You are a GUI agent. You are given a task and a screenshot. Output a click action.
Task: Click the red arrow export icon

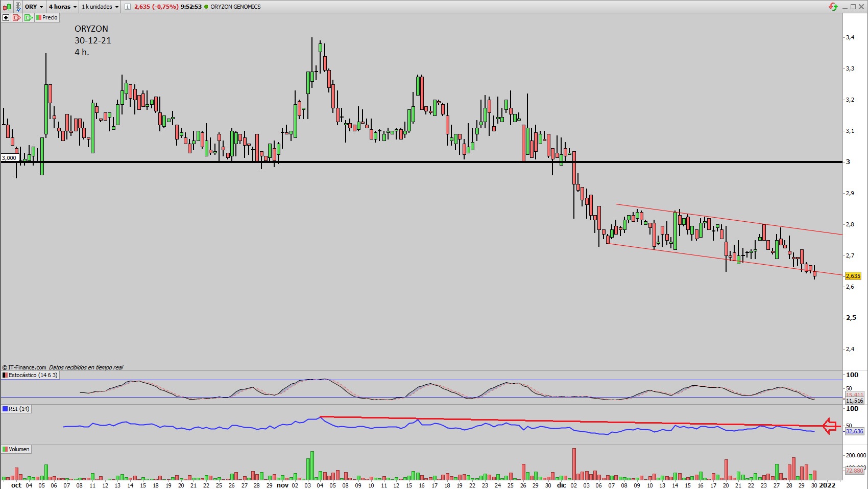pyautogui.click(x=17, y=17)
